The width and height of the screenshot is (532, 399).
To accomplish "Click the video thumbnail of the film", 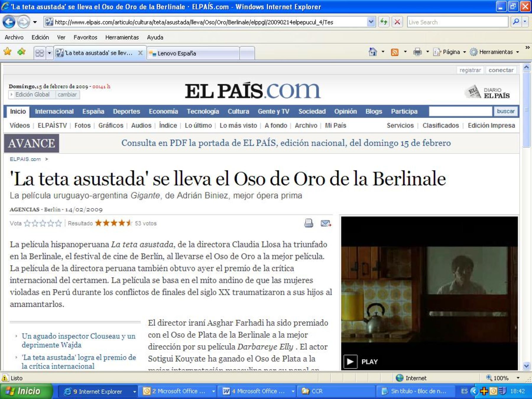I will coord(429,293).
